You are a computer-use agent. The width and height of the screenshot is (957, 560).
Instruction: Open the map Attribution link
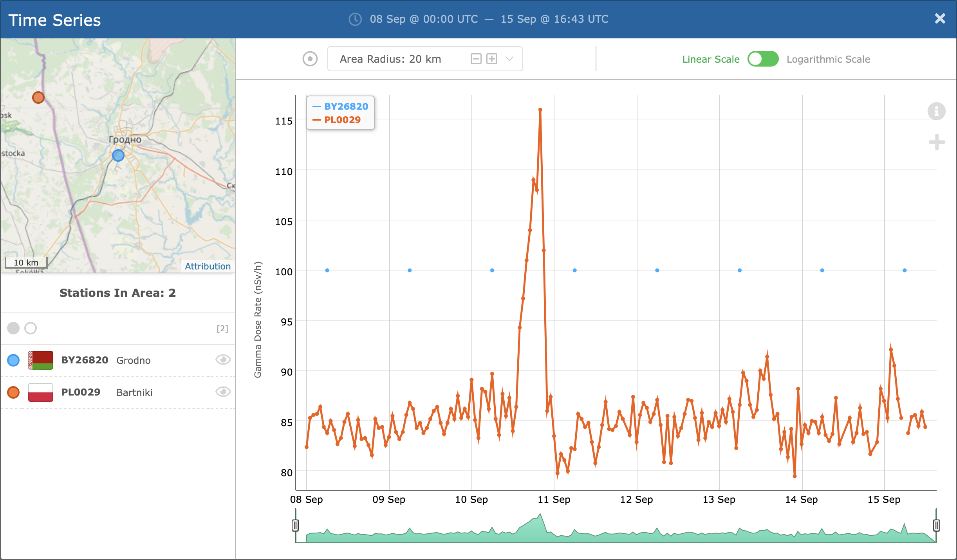(x=208, y=266)
